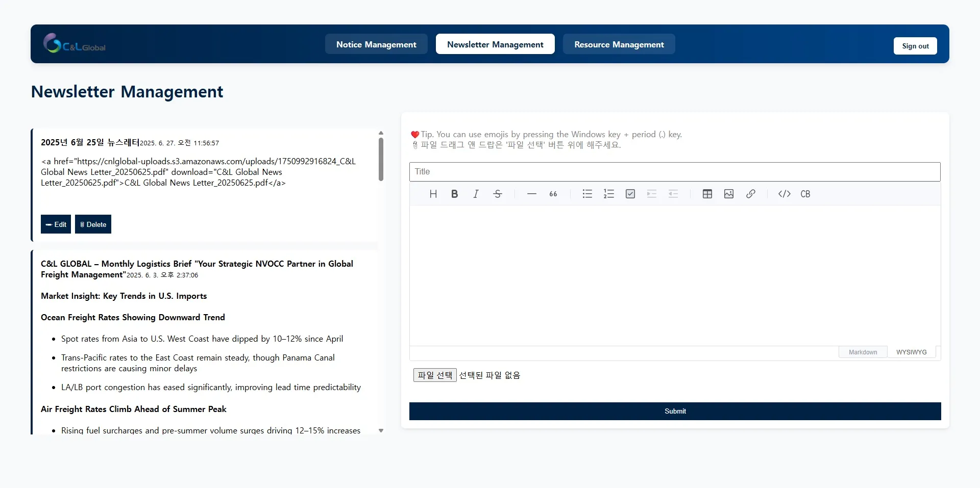Delete the June 25 newsletter

pyautogui.click(x=93, y=224)
